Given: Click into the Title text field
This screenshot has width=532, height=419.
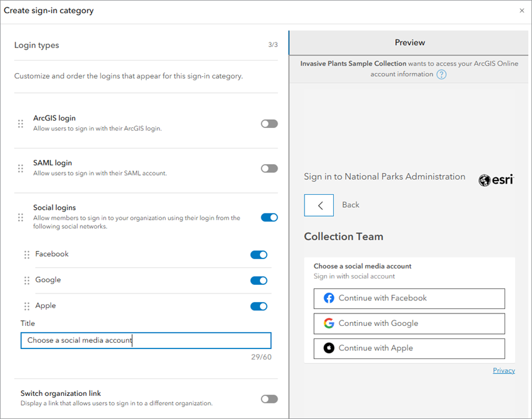Looking at the screenshot, I should pos(146,340).
